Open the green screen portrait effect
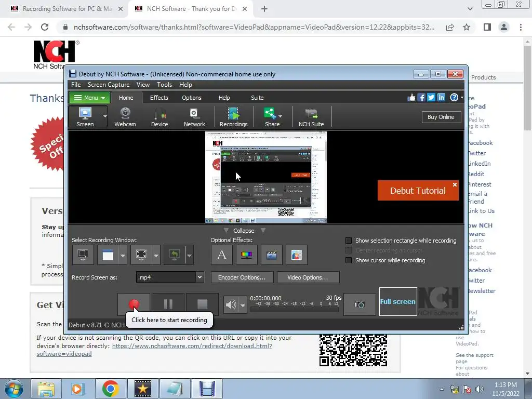 click(297, 255)
